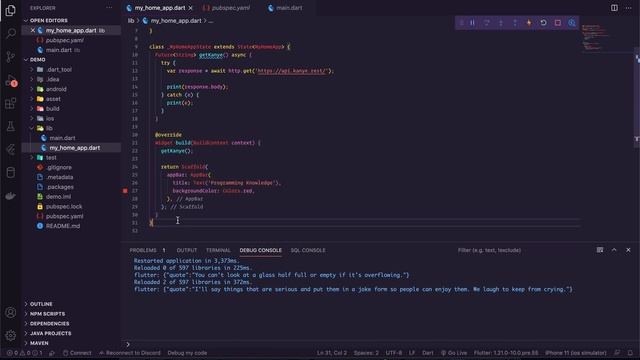Open the SQL CONSOLE panel tab

pos(308,250)
